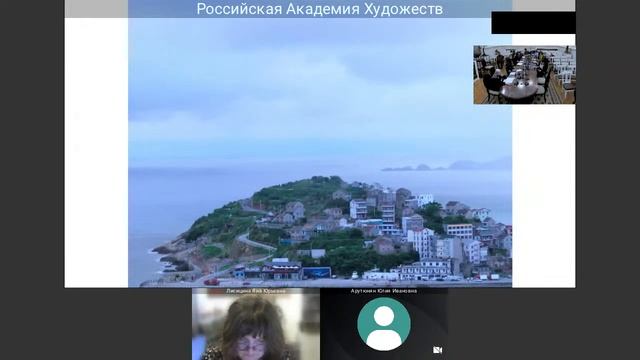Click the teal profile avatar placeholder
The width and height of the screenshot is (640, 360).
[x=384, y=324]
